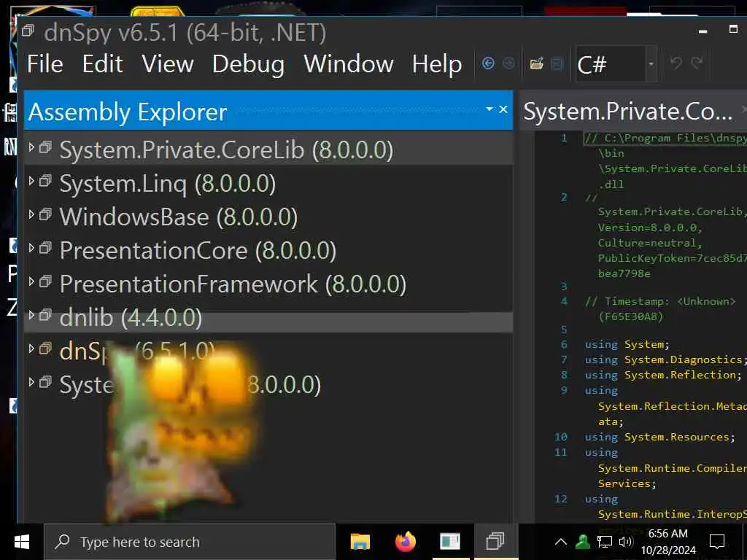The height and width of the screenshot is (560, 747).
Task: Open the Debug menu
Action: (248, 64)
